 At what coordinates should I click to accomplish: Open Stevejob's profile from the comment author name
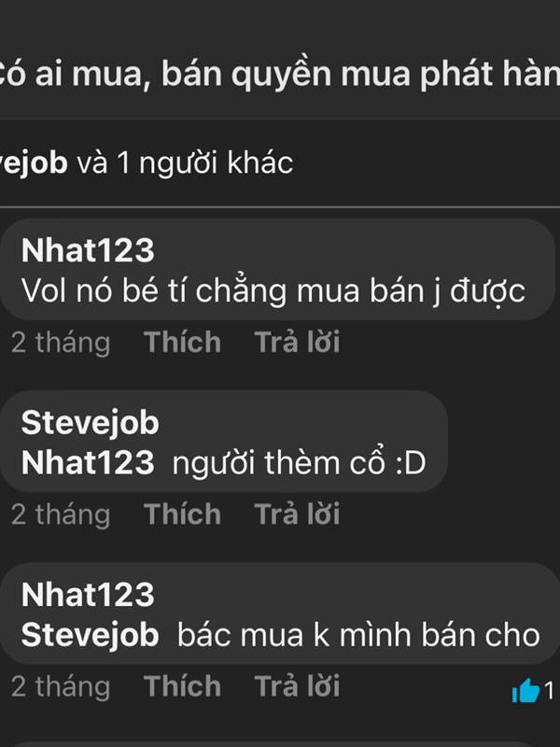(90, 423)
